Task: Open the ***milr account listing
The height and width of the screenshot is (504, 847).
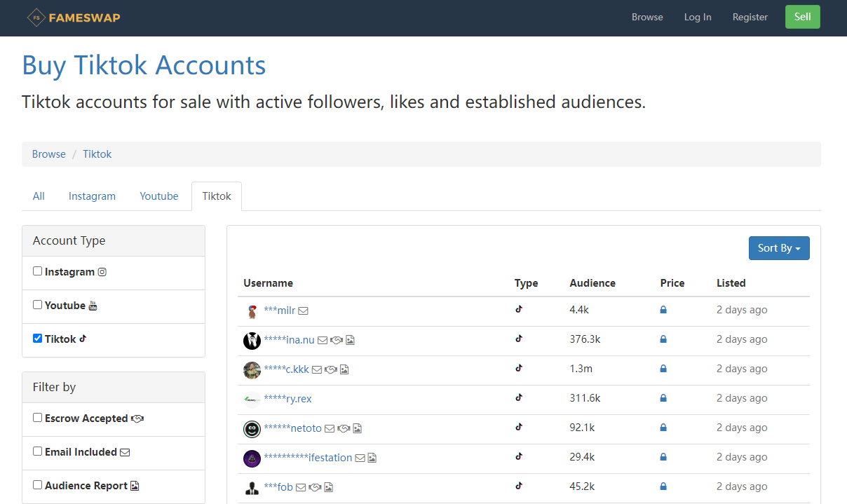Action: (x=280, y=311)
